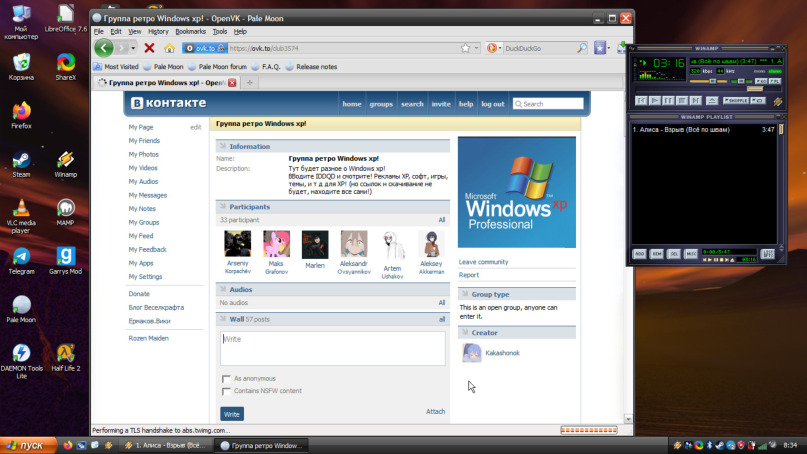The image size is (807, 454).
Task: Click the Winamp lightning bolt logo icon
Action: 777,101
